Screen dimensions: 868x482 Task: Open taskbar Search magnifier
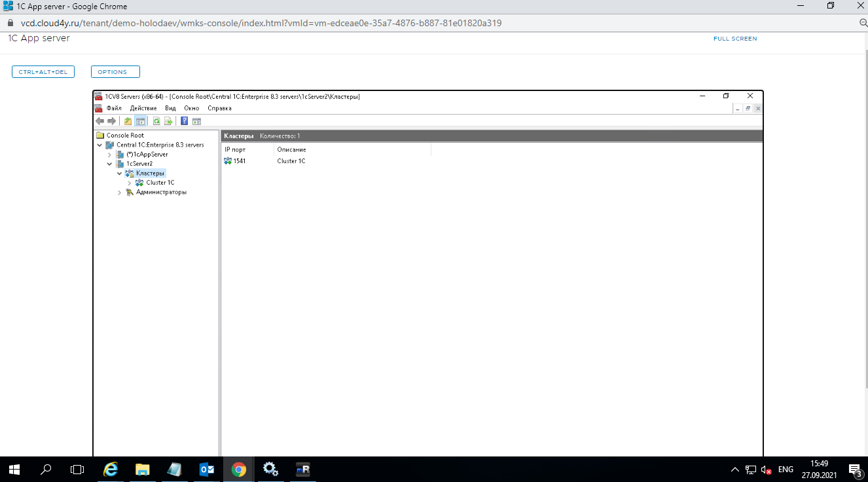tap(46, 469)
